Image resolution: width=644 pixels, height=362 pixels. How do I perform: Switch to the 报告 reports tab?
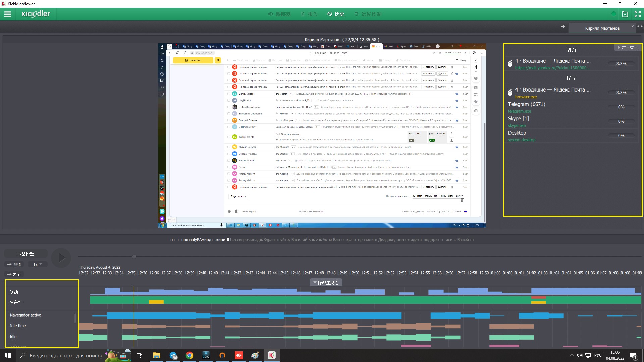[309, 14]
